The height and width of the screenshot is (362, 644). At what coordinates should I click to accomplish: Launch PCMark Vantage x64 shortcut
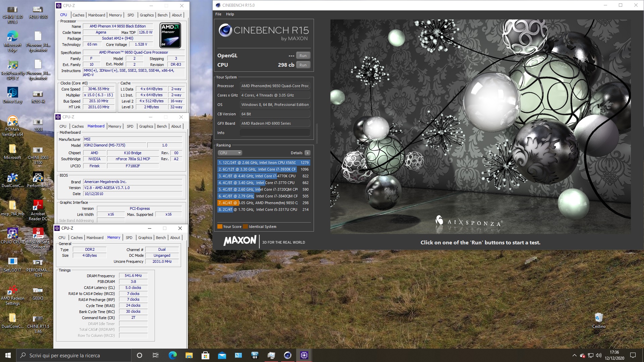(12, 126)
